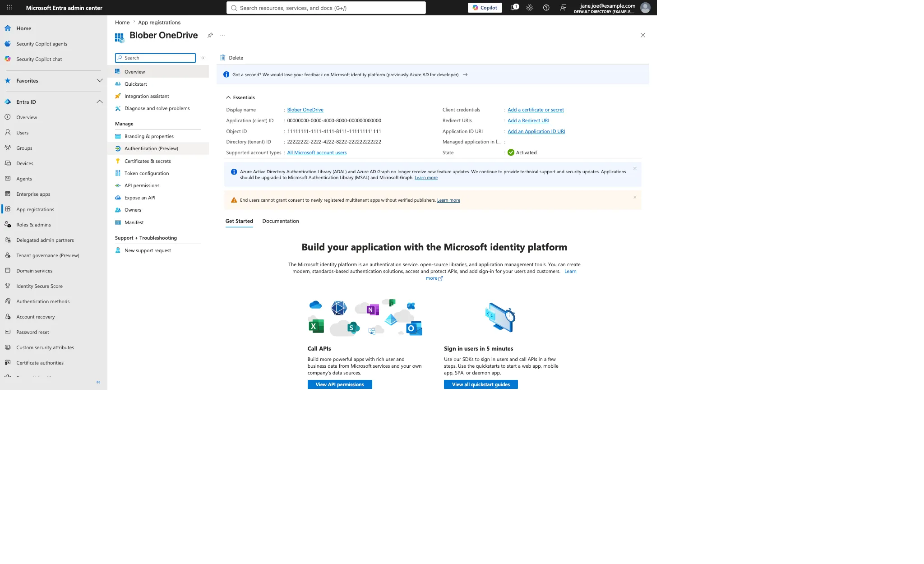924x564 pixels.
Task: Open the identity platform feedback banner arrow
Action: click(x=465, y=75)
